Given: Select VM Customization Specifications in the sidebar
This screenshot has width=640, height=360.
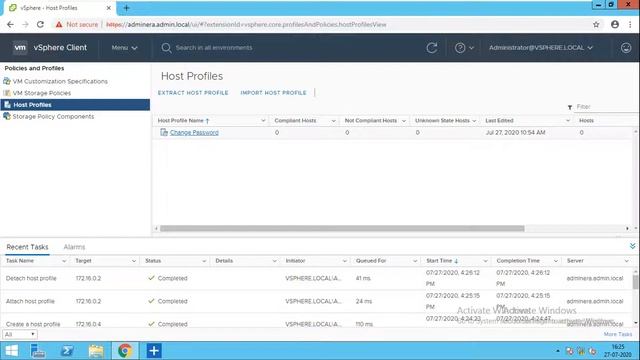Looking at the screenshot, I should pyautogui.click(x=60, y=81).
